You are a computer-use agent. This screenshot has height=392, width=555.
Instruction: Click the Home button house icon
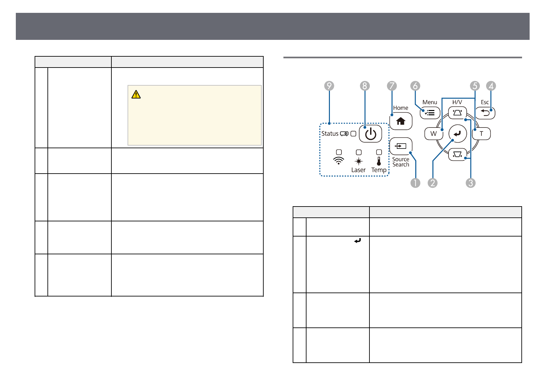point(400,121)
